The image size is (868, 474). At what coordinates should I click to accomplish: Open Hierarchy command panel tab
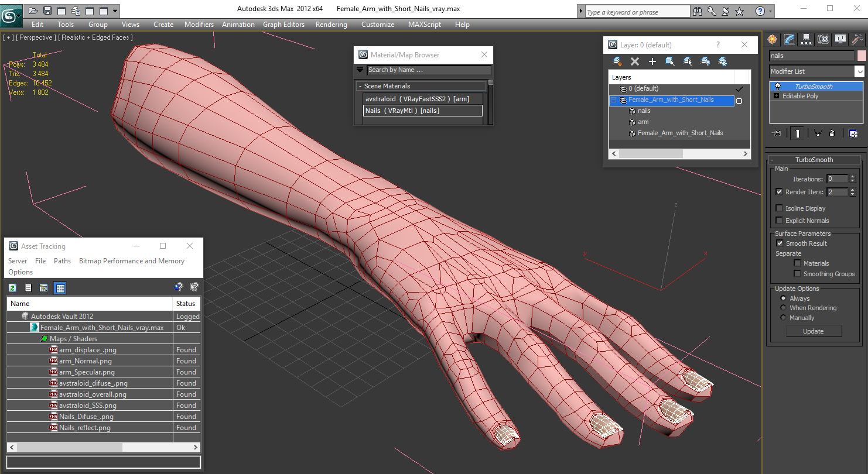[807, 39]
